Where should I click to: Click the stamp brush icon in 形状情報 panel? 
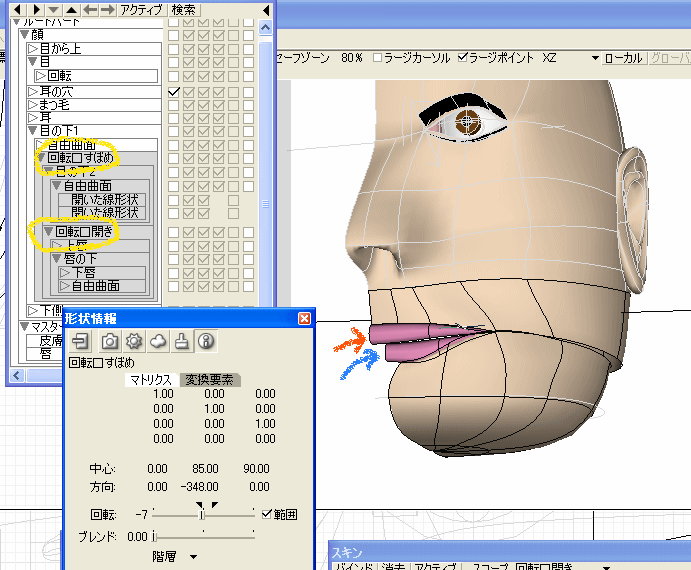tap(181, 340)
